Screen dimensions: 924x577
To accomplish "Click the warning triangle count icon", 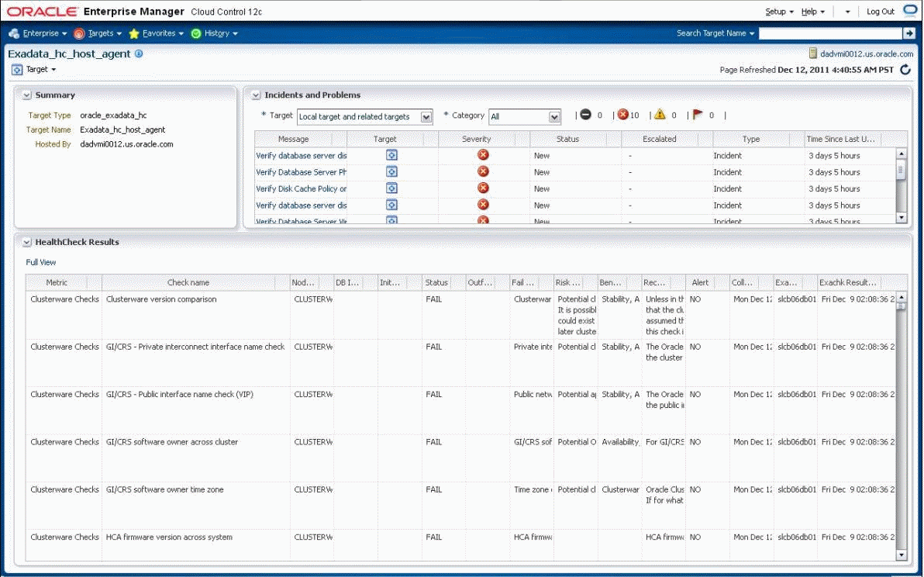I will point(660,115).
